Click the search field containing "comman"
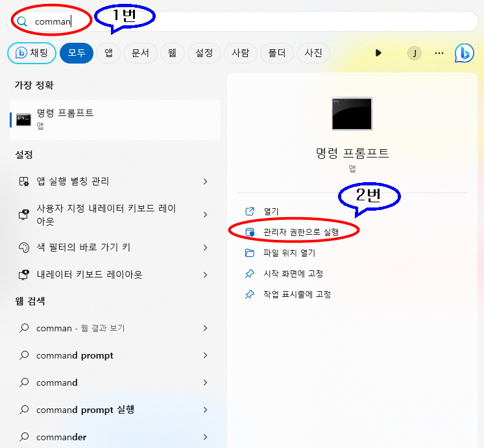The width and height of the screenshot is (484, 448). tap(242, 21)
